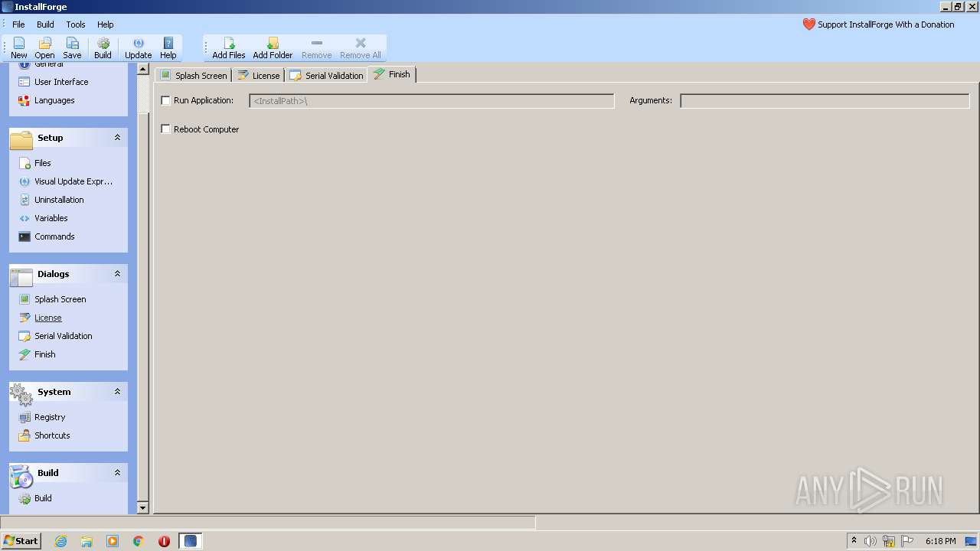980x551 pixels.
Task: Select the Finish tab
Action: 391,74
